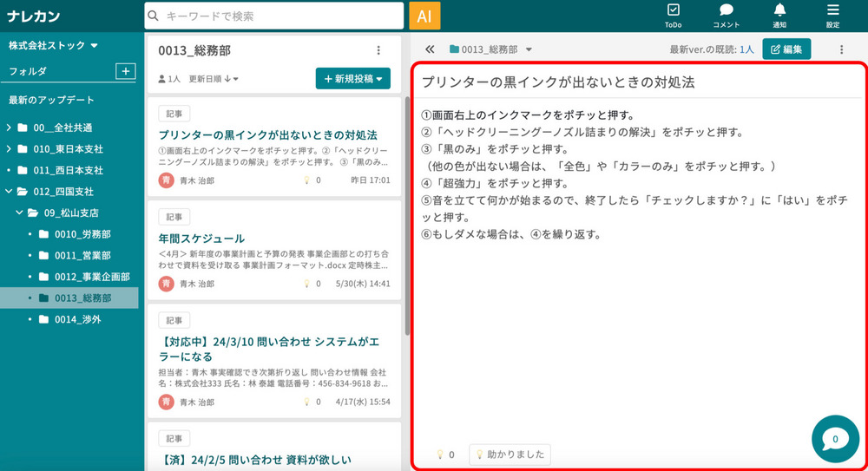Open the 更新日順 sort dropdown

(214, 79)
